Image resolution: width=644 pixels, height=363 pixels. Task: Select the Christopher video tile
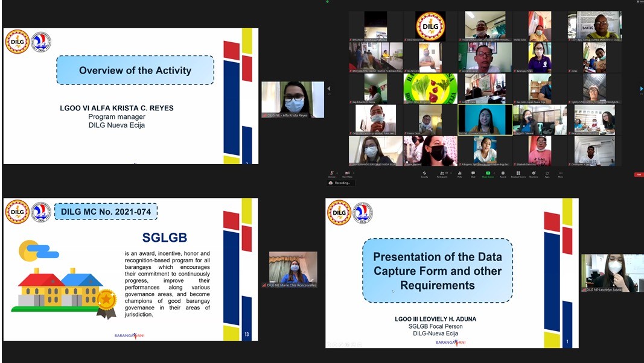pos(595,151)
